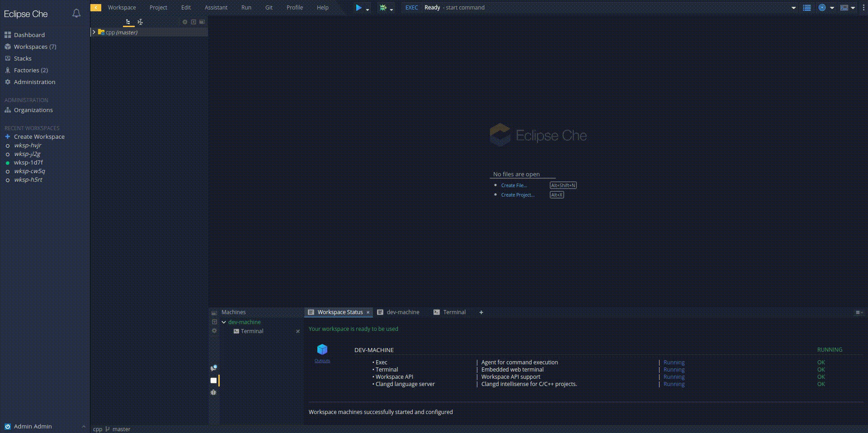Expand the cpp project folder
Image resolution: width=868 pixels, height=433 pixels.
[x=94, y=32]
